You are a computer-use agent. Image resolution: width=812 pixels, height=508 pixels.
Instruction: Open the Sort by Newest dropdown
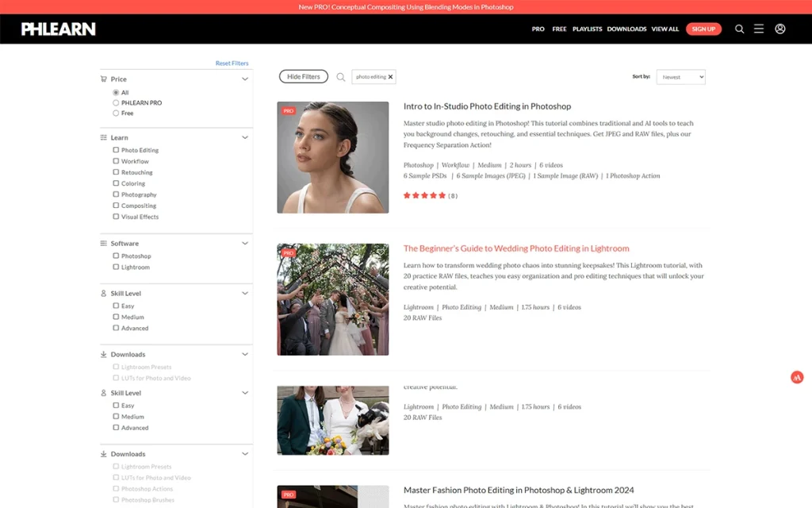pyautogui.click(x=680, y=77)
